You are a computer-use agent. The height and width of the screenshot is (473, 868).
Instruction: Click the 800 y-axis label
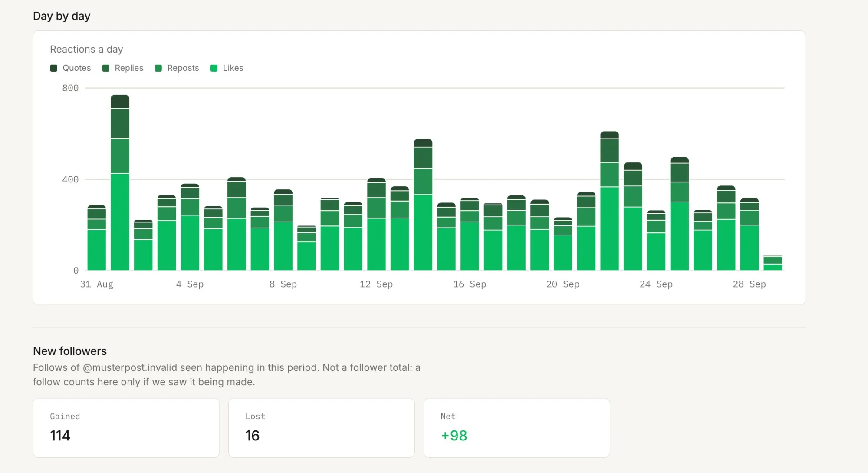pyautogui.click(x=70, y=88)
